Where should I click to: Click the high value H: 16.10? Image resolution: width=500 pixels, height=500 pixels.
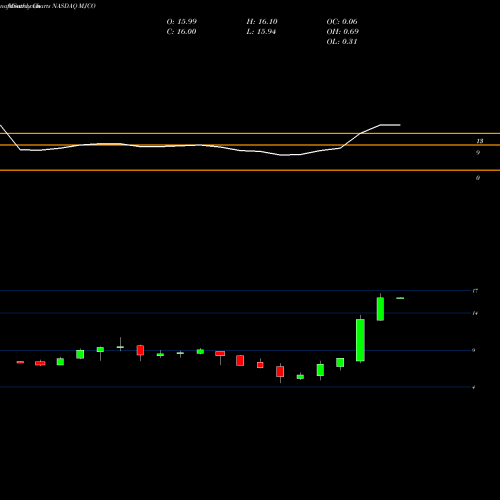click(x=262, y=22)
